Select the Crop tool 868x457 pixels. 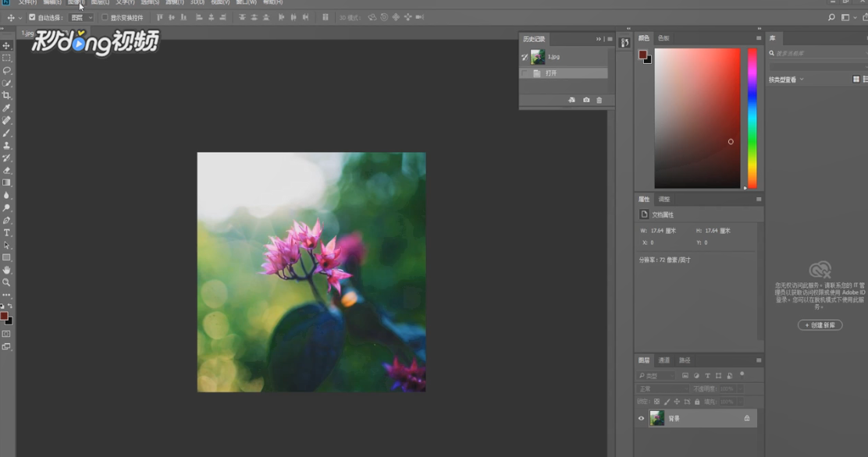pyautogui.click(x=7, y=95)
